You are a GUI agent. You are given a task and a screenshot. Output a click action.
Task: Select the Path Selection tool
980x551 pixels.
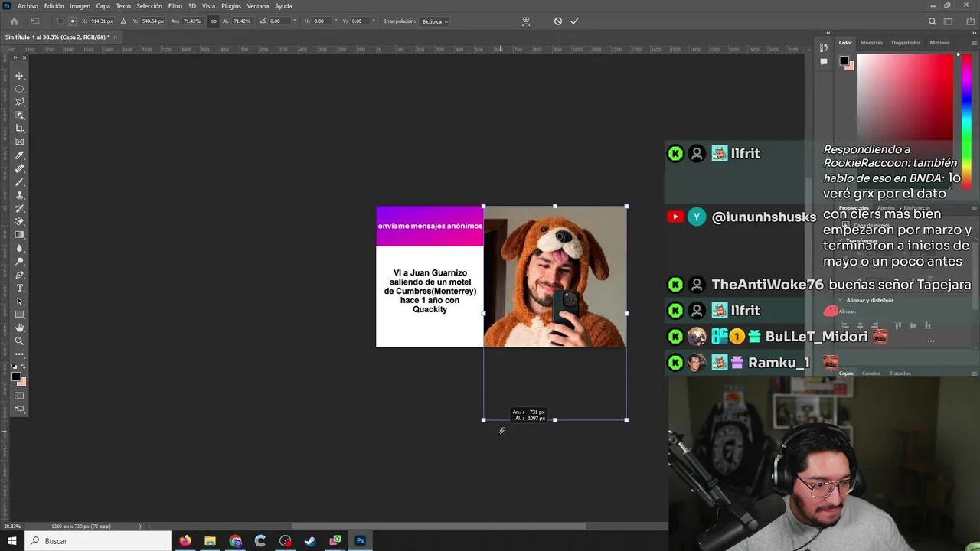20,301
